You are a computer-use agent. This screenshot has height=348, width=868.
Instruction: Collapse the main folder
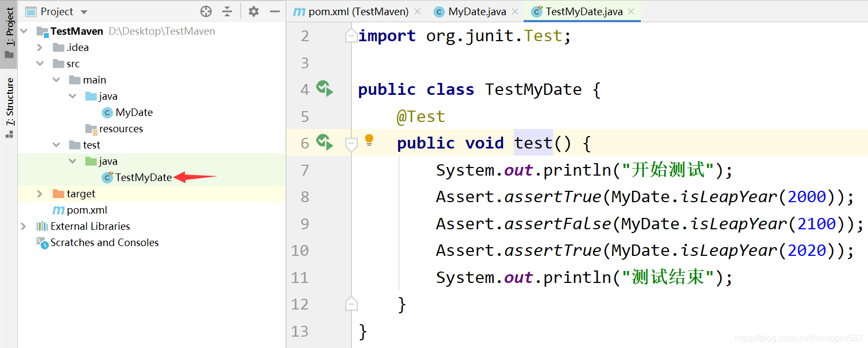point(56,80)
